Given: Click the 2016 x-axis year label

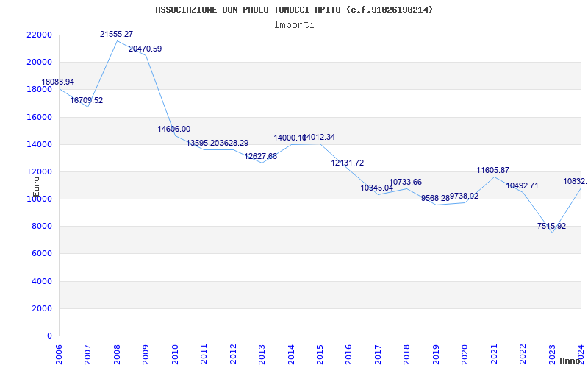Looking at the screenshot, I should tap(348, 353).
